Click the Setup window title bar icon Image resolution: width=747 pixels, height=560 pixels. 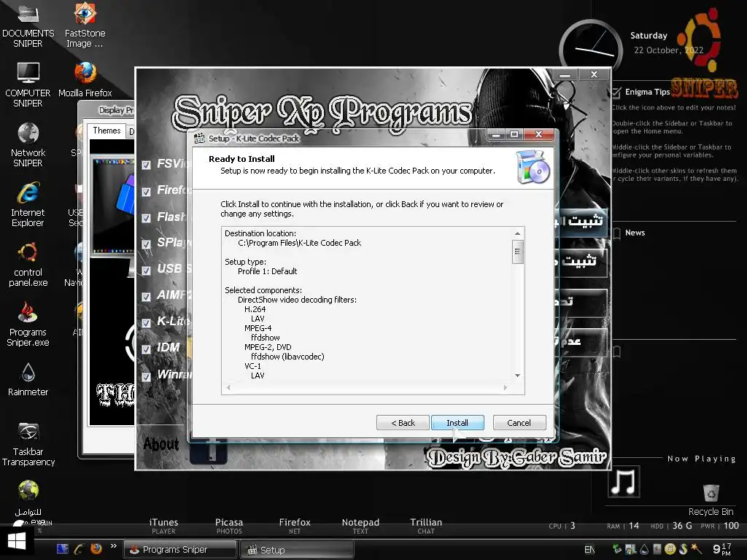[199, 138]
